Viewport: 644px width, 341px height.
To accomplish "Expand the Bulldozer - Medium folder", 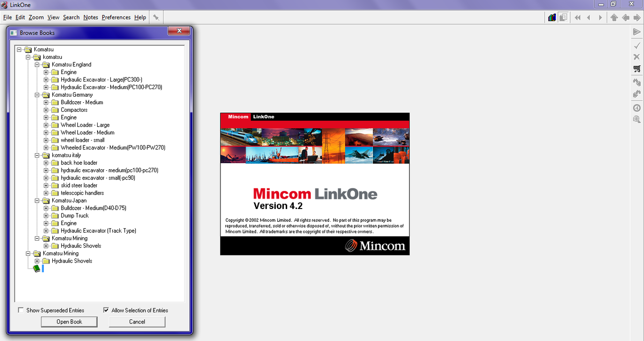I will coord(46,102).
